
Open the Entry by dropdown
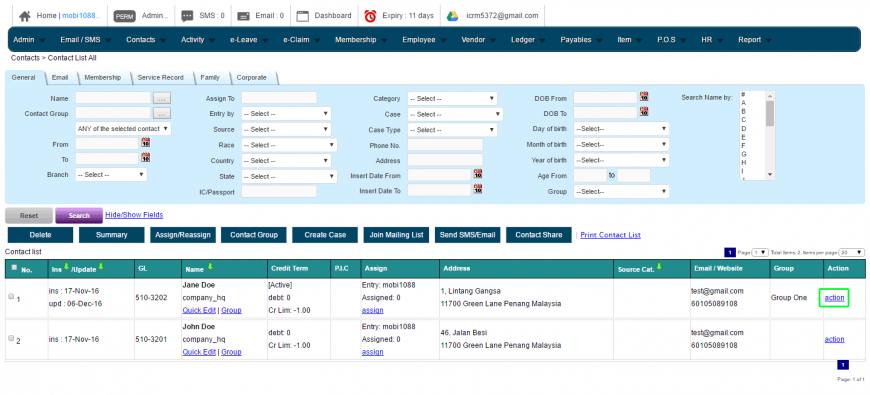pos(286,114)
